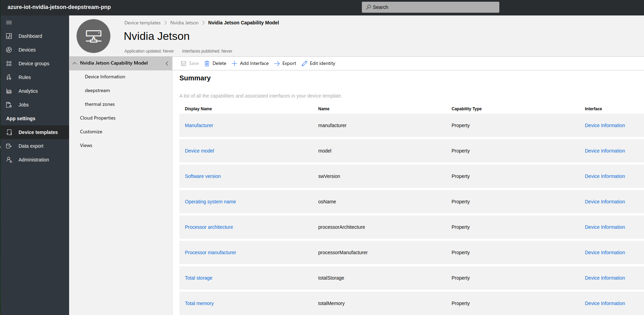Click the Interface column header
The height and width of the screenshot is (315, 644).
pyautogui.click(x=593, y=109)
